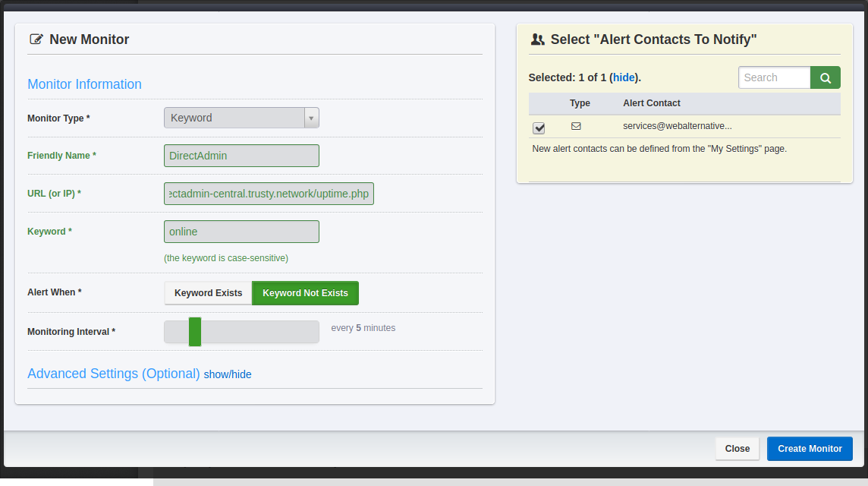868x486 pixels.
Task: Click the hide link next to Selected count
Action: (624, 77)
